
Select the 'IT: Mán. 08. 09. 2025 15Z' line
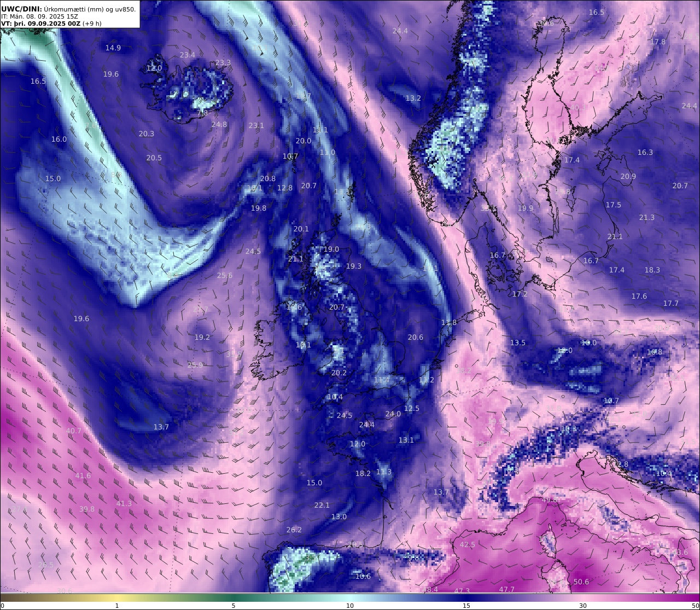39,16
